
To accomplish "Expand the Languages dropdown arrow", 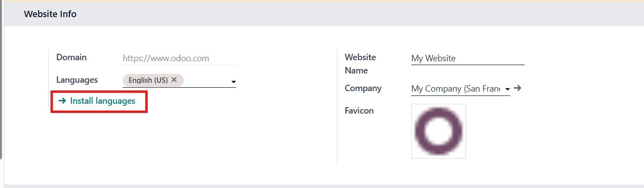I will (233, 82).
